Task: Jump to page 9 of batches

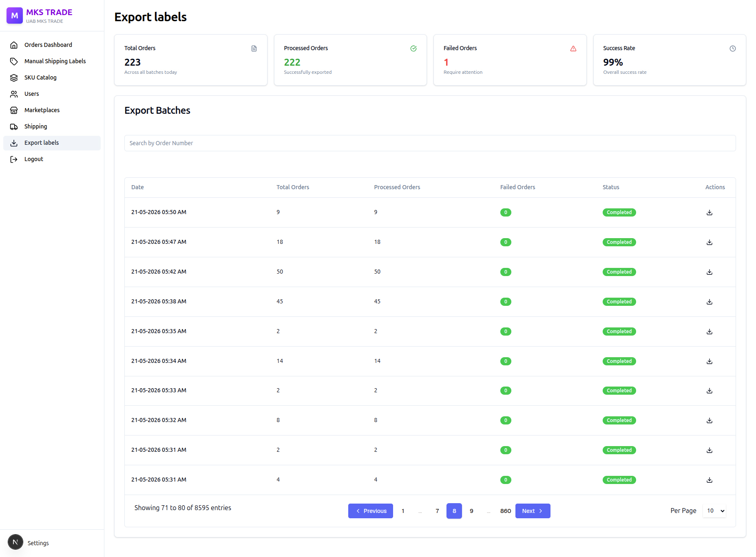Action: 471,511
